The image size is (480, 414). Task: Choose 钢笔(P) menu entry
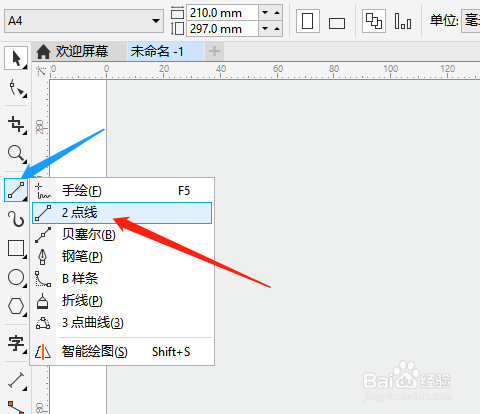[x=122, y=257]
